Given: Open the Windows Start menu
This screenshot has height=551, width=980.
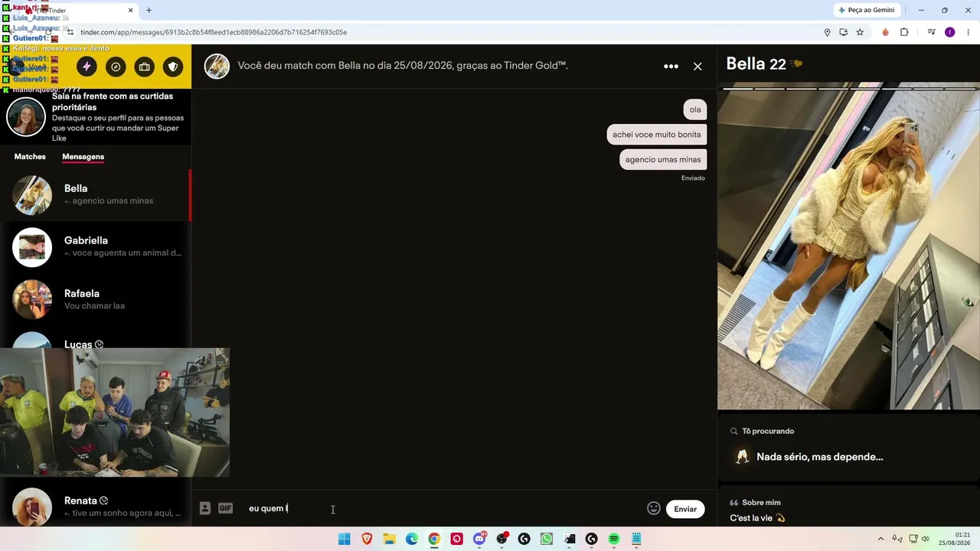Looking at the screenshot, I should pyautogui.click(x=344, y=539).
